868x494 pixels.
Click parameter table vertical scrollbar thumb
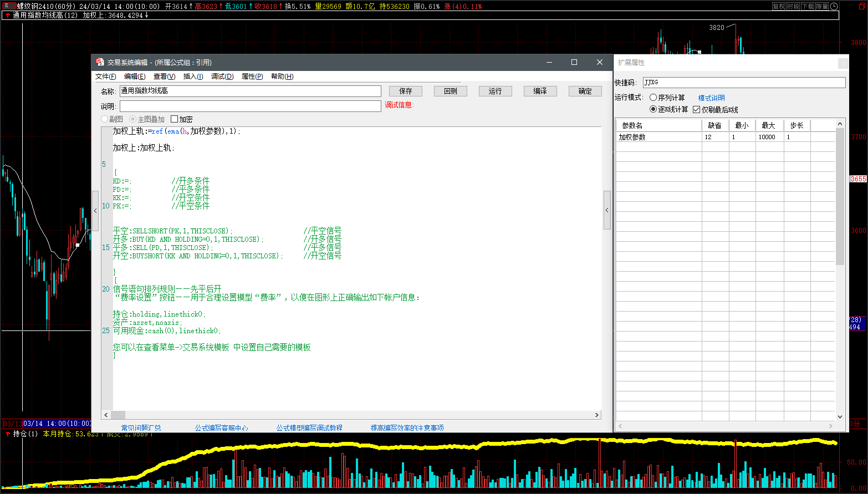840,197
